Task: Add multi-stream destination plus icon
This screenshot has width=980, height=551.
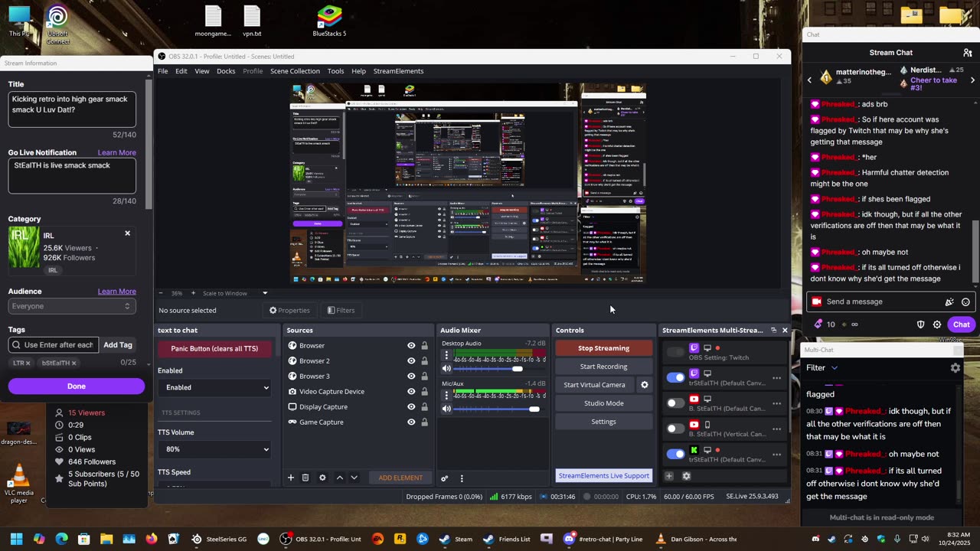Action: coord(668,476)
